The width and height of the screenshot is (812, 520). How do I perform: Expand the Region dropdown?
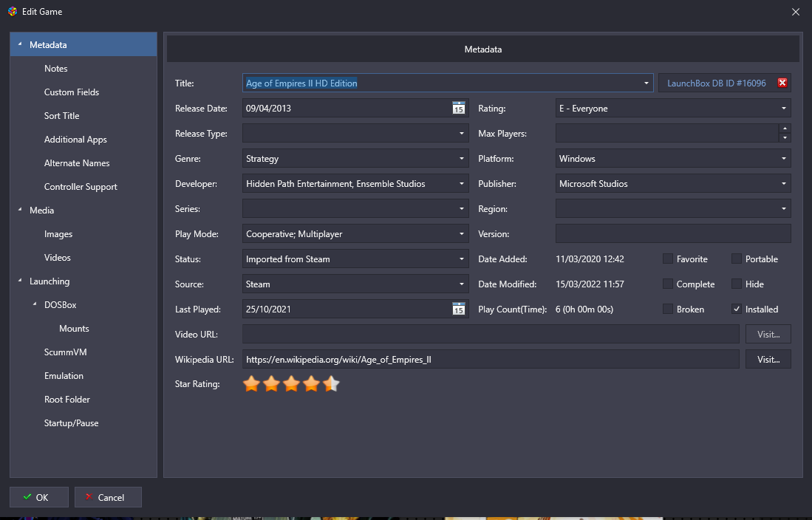point(783,209)
